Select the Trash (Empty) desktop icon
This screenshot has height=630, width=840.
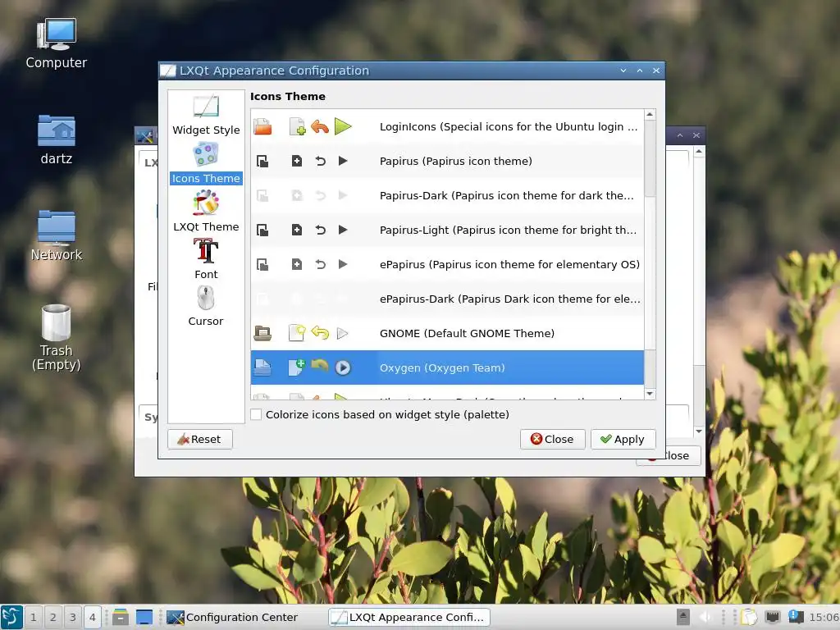[x=57, y=338]
